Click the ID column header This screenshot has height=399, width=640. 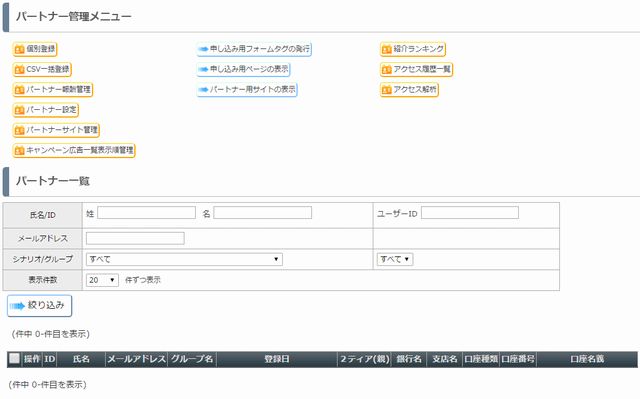tap(49, 359)
